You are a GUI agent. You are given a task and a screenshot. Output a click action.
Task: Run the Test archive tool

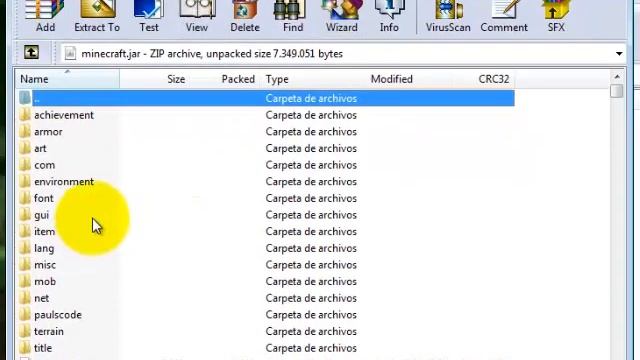pos(149,16)
